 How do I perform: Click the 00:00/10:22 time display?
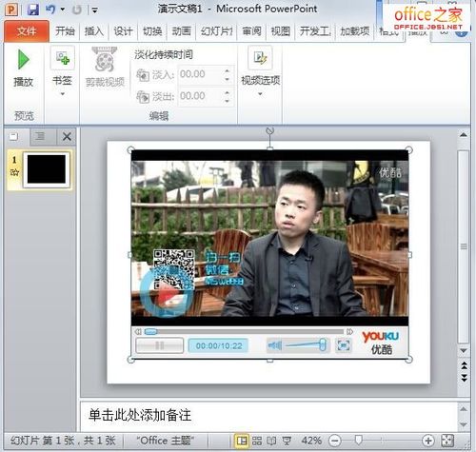click(x=219, y=345)
